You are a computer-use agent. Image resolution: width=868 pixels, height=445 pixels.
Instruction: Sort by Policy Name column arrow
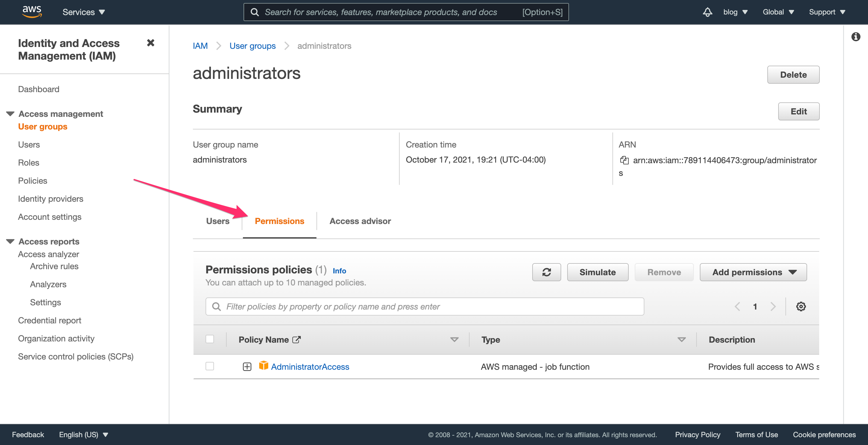pos(454,339)
